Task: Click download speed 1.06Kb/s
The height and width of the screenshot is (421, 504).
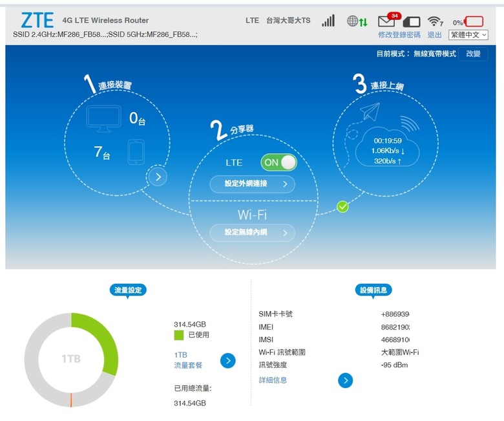Action: pyautogui.click(x=388, y=151)
